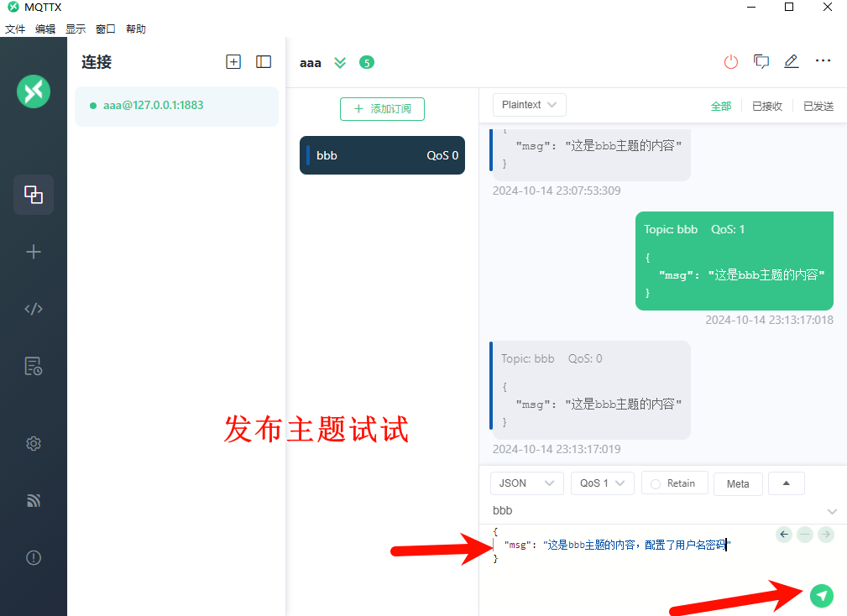Click the MQTTX logo in the sidebar
Screen dimensions: 847x616
(34, 91)
